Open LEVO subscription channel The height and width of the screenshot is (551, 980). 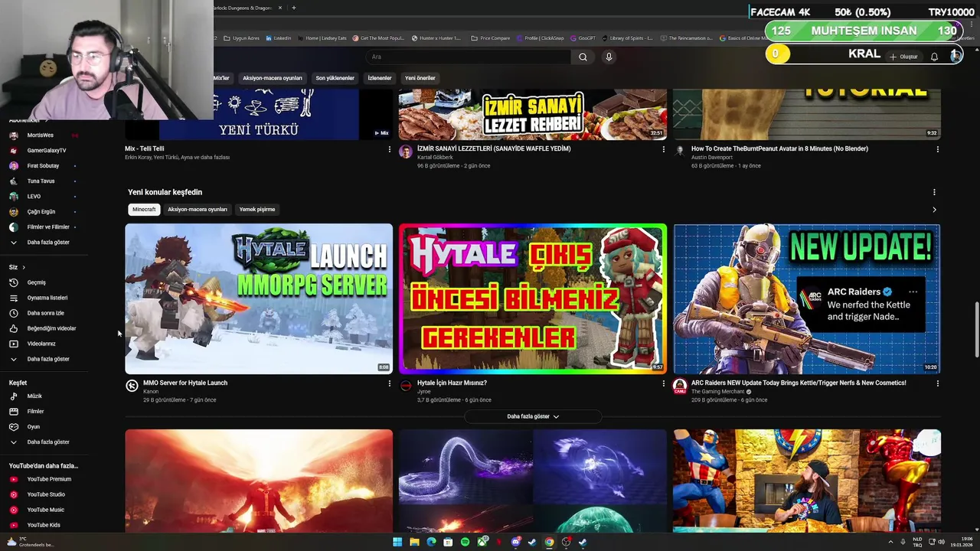click(44, 196)
